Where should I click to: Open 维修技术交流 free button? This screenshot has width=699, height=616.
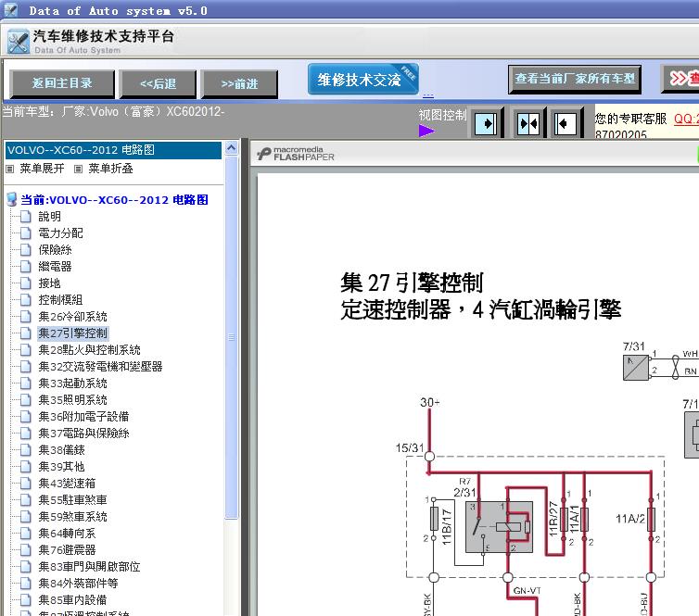click(362, 80)
